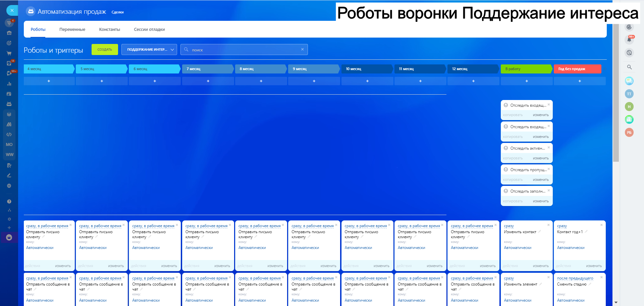Open the robot icon in left sidebar

click(9, 104)
